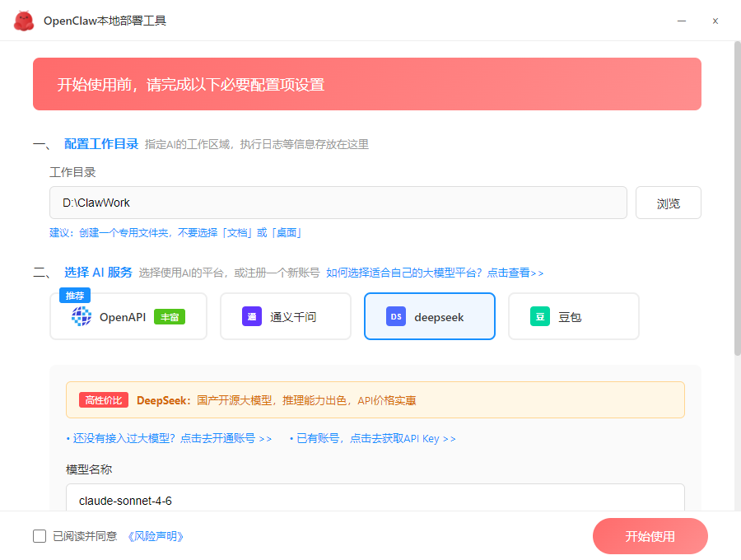Check the 已阅读并同意 agreement checkbox
The image size is (741, 560).
click(40, 536)
